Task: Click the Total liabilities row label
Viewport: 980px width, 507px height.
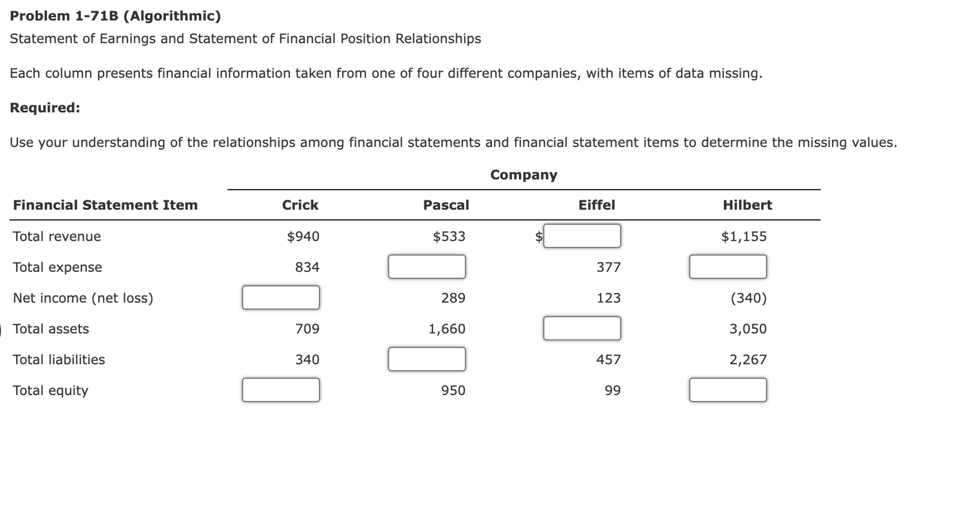Action: 58,359
